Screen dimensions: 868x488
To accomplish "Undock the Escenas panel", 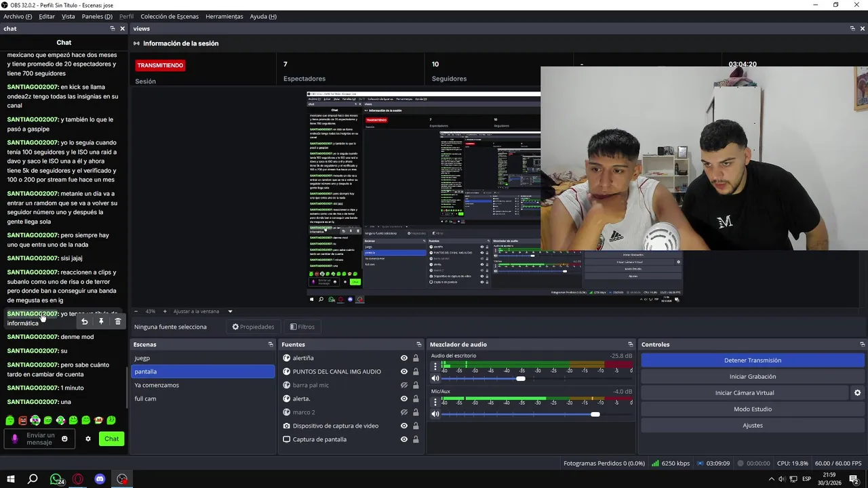I will pyautogui.click(x=271, y=344).
